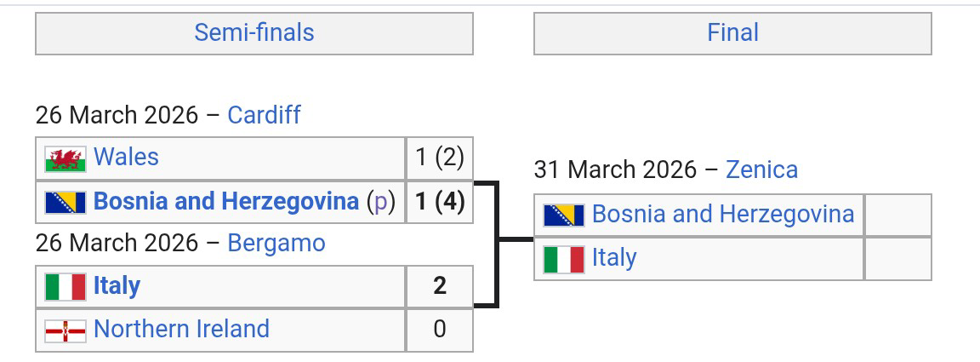Open the Zenica venue link
The image size is (980, 362).
[x=761, y=170]
